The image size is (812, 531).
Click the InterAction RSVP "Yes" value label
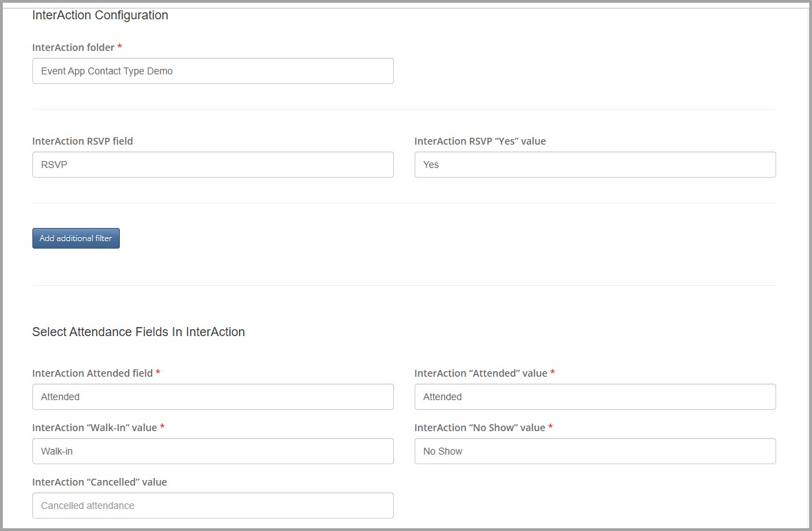pos(480,141)
